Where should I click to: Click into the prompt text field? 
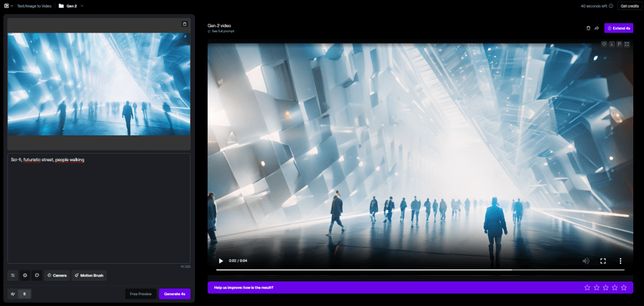click(x=98, y=208)
